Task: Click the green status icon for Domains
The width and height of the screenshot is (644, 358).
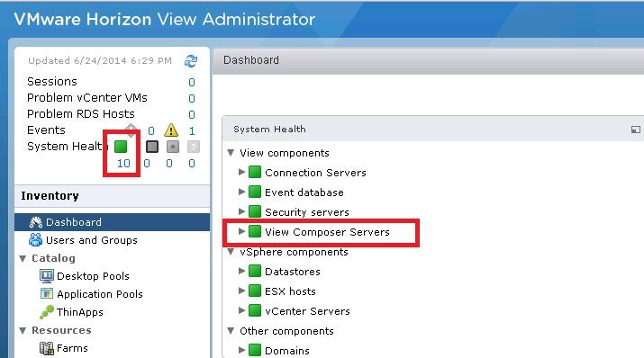Action: click(255, 350)
